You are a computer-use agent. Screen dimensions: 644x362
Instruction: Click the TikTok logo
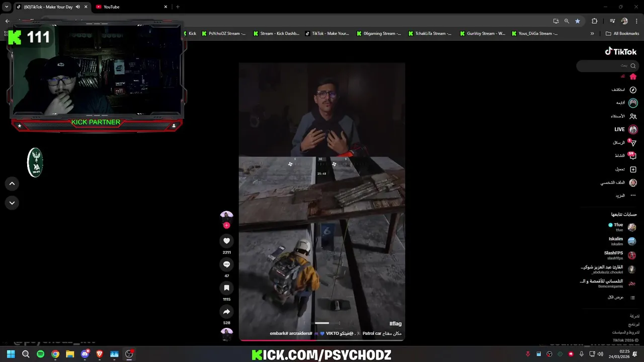point(621,51)
